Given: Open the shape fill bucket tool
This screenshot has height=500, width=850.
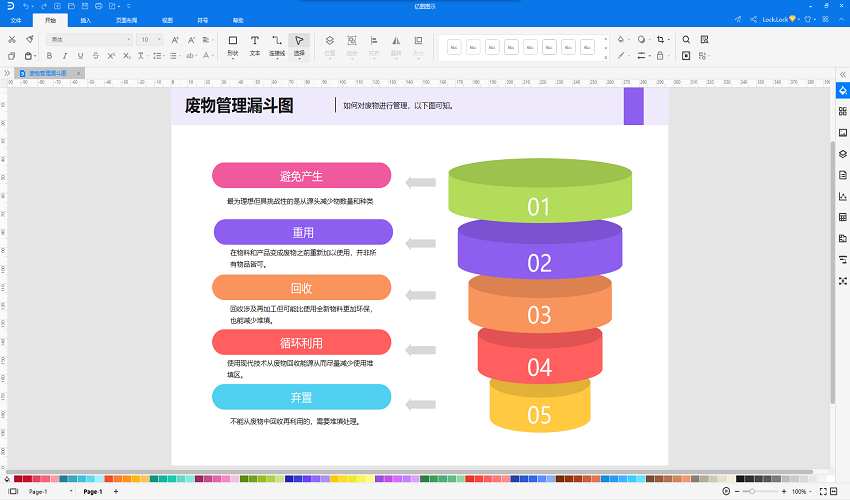Looking at the screenshot, I should [x=621, y=40].
